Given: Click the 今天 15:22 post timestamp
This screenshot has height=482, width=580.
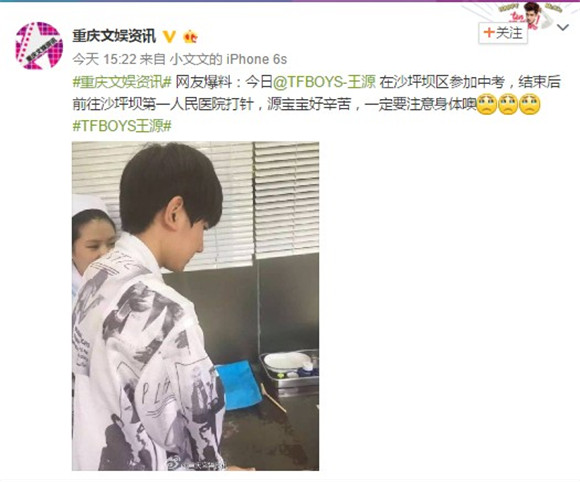Looking at the screenshot, I should coord(105,59).
